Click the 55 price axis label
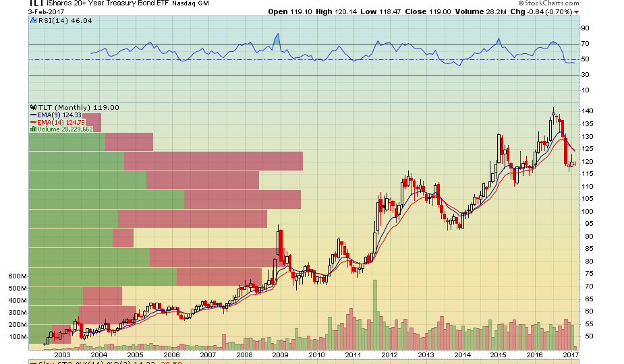 coord(588,324)
